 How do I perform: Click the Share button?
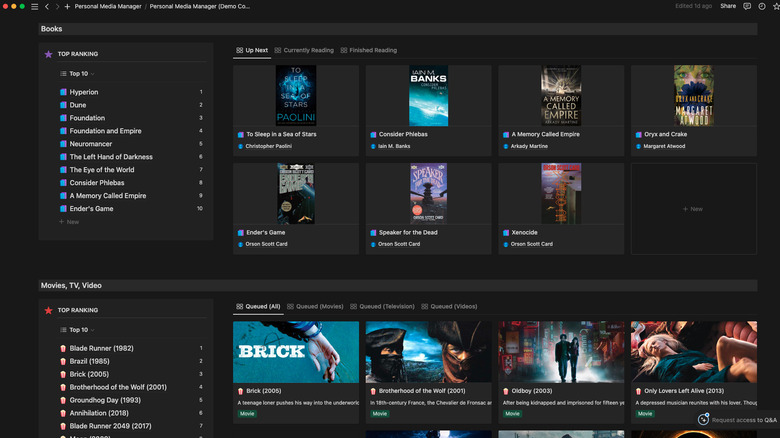coord(728,6)
